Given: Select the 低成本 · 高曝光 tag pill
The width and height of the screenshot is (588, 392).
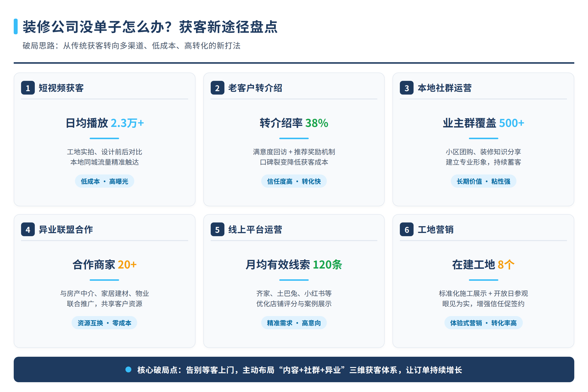Looking at the screenshot, I should click(105, 181).
